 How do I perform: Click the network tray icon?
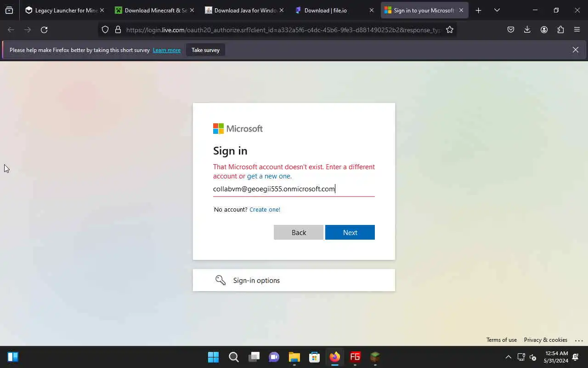[521, 357]
